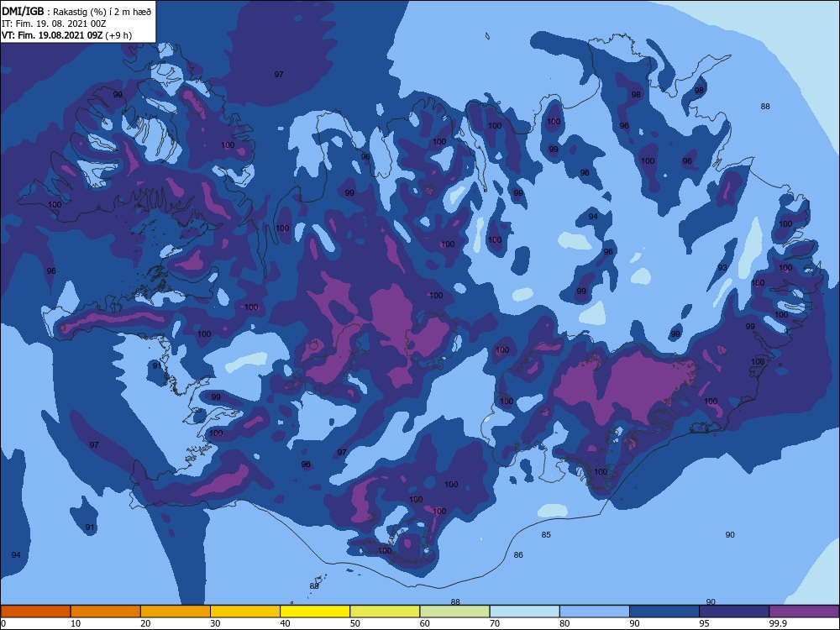Click the '99.9' legend scale label

coord(777,623)
